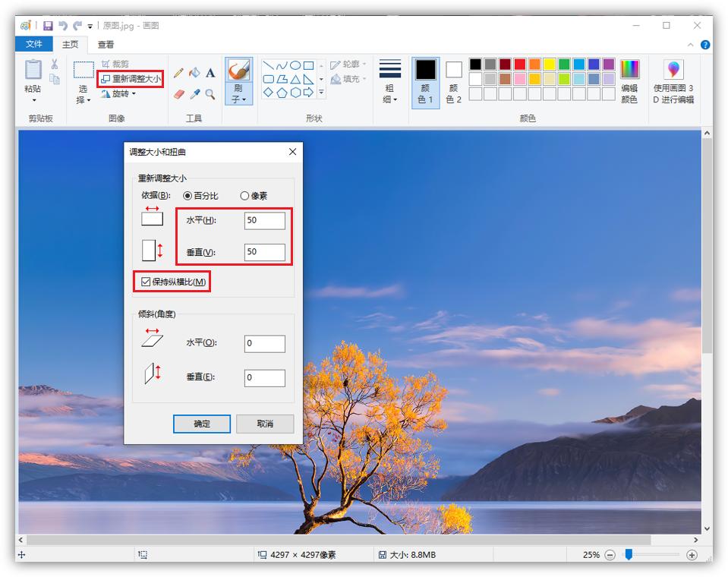Click the vertical scrollbar down arrow

click(707, 528)
